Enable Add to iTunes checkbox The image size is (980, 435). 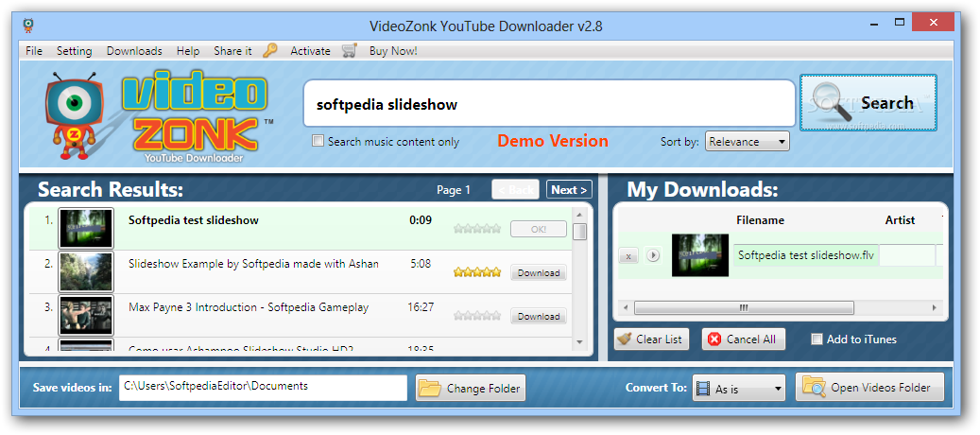(817, 339)
